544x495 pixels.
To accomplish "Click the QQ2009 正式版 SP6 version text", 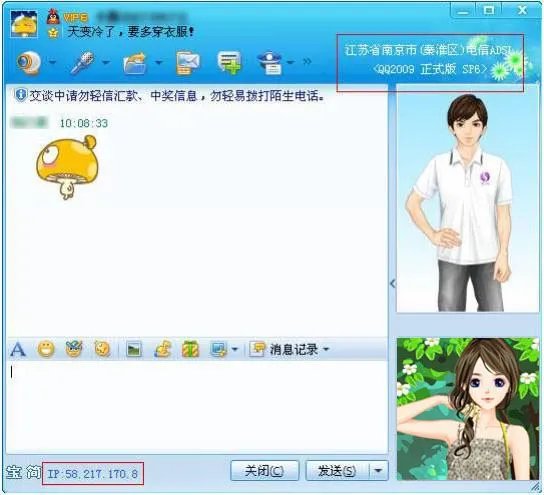I will click(x=430, y=69).
